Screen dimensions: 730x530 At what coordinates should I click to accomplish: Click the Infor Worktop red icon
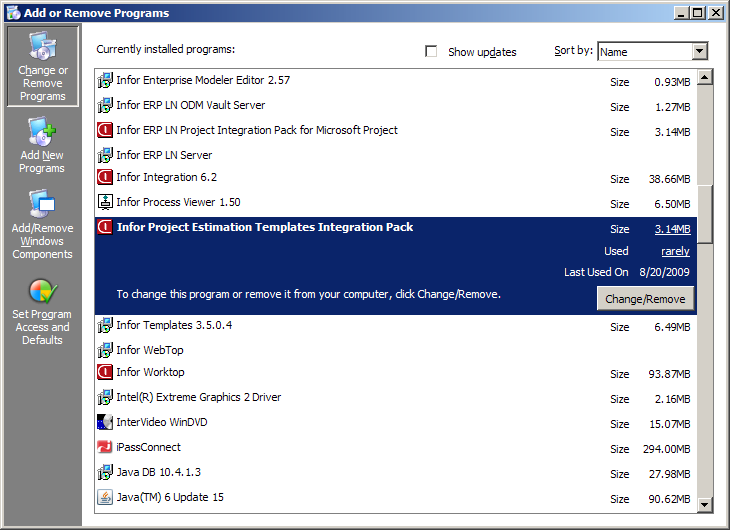(x=105, y=373)
